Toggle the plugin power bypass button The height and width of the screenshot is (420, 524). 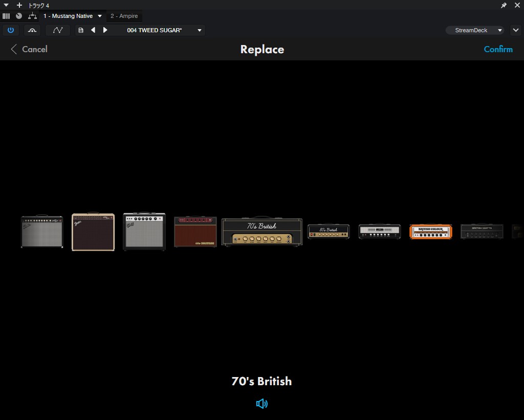coord(11,30)
